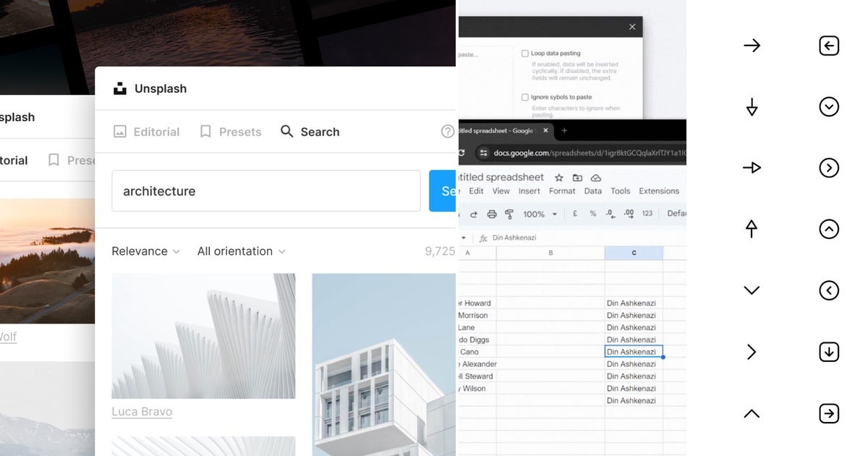Increase decimal places in Sheets
Image resolution: width=868 pixels, height=456 pixels.
point(629,214)
